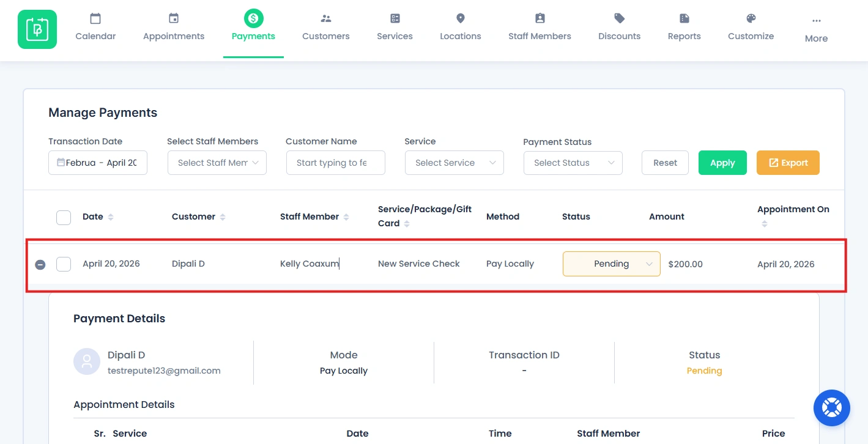Viewport: 868px width, 444px height.
Task: Go to the Customize tab
Action: tap(751, 36)
